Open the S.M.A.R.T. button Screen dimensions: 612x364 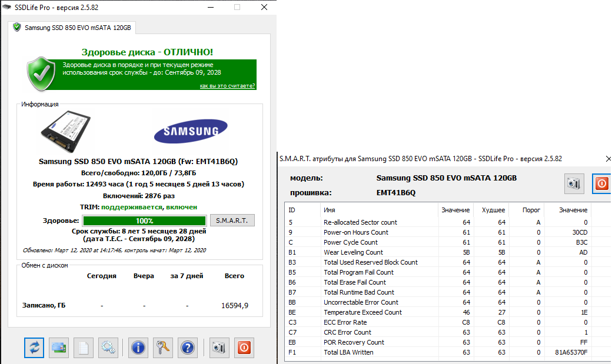coord(232,221)
